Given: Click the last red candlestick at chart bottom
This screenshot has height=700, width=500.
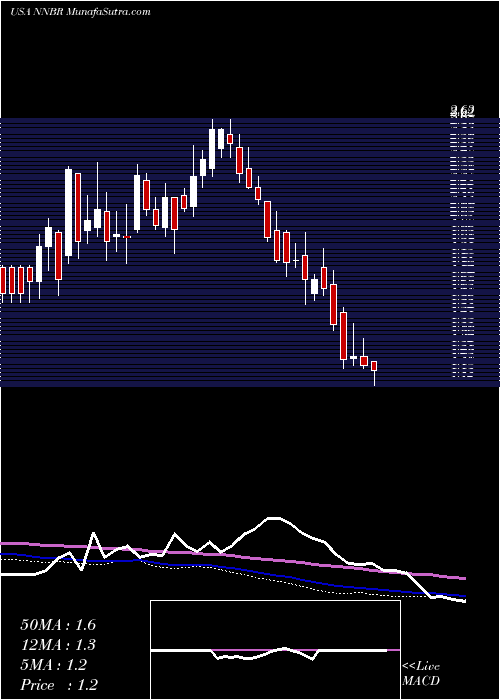Looking at the screenshot, I should pyautogui.click(x=374, y=372).
